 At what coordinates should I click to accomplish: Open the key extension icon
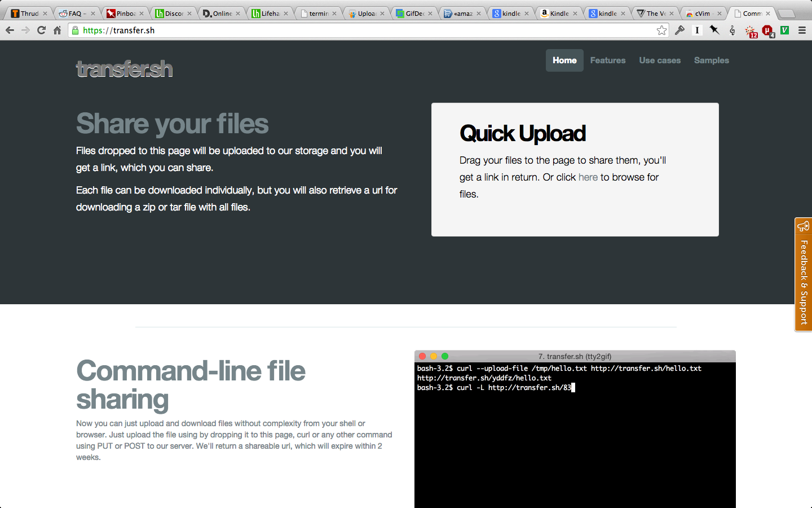point(679,30)
